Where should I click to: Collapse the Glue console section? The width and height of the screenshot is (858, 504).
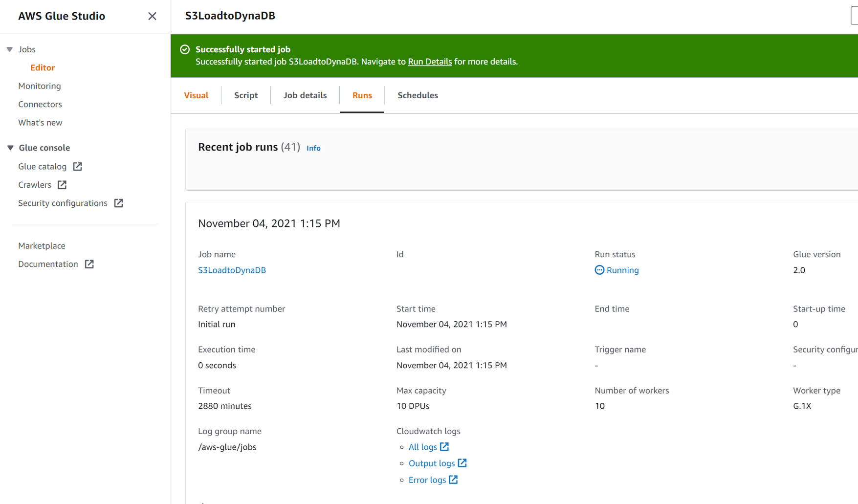pos(9,147)
